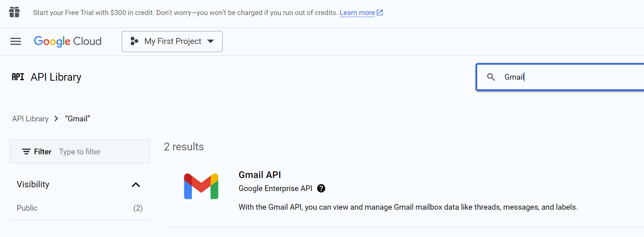Viewport: 644px width, 237px height.
Task: Click the gift icon in the free trial banner
Action: pos(14,12)
